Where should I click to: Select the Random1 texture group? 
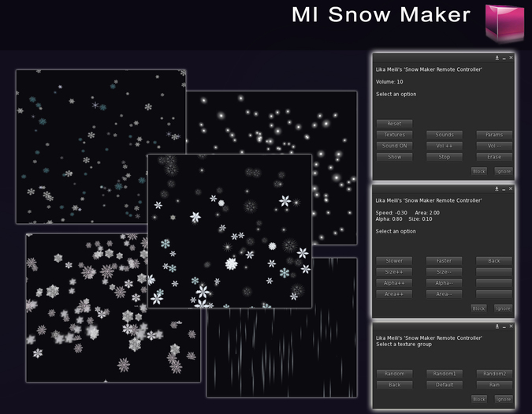pos(445,374)
